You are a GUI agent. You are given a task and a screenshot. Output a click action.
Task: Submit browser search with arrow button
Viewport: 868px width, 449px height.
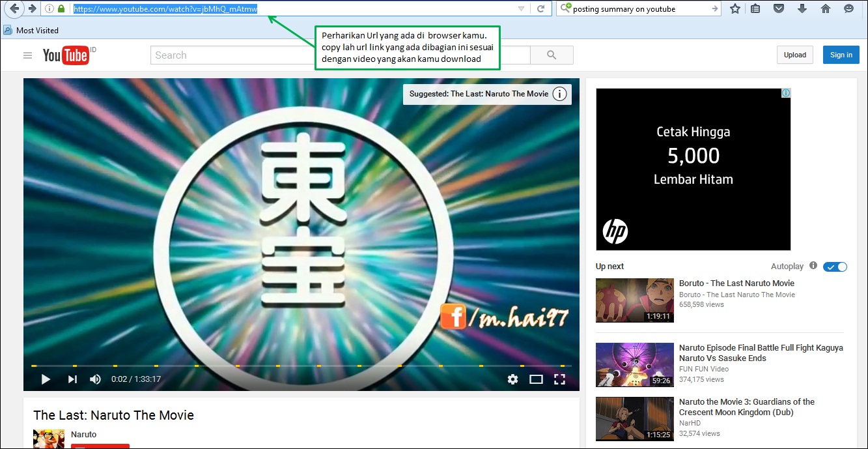tap(715, 9)
